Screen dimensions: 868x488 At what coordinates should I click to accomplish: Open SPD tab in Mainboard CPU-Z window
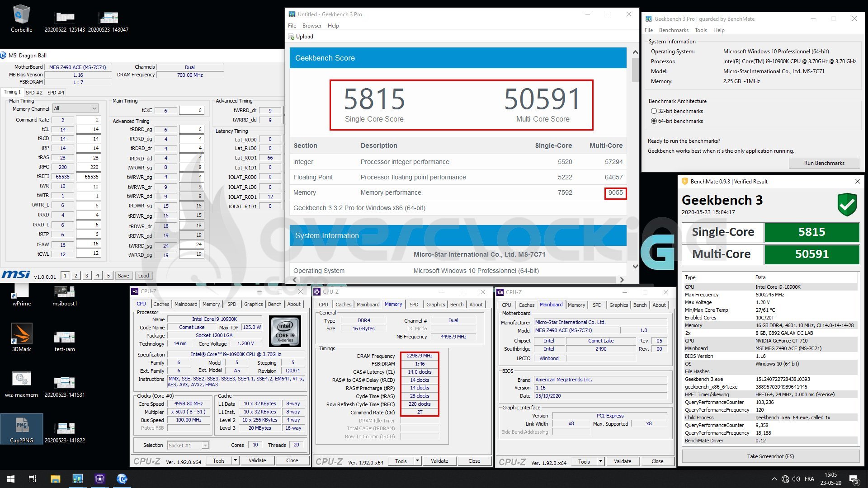(x=597, y=305)
